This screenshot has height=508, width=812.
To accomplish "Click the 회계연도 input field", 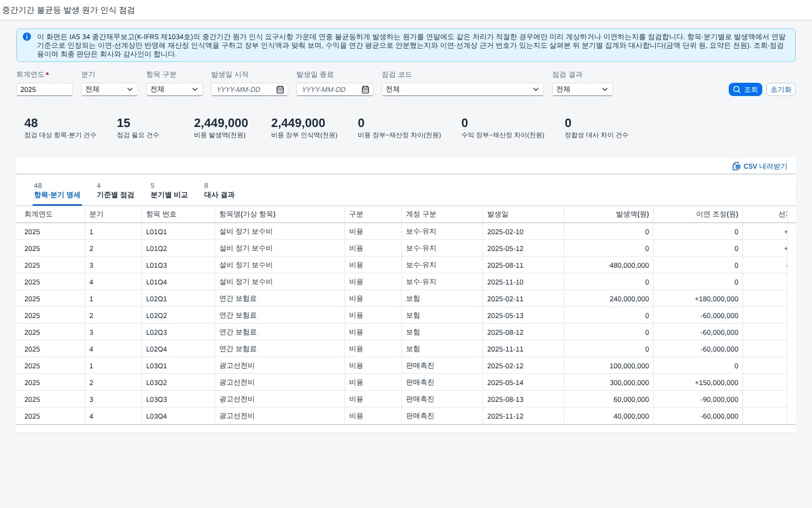I will click(45, 89).
